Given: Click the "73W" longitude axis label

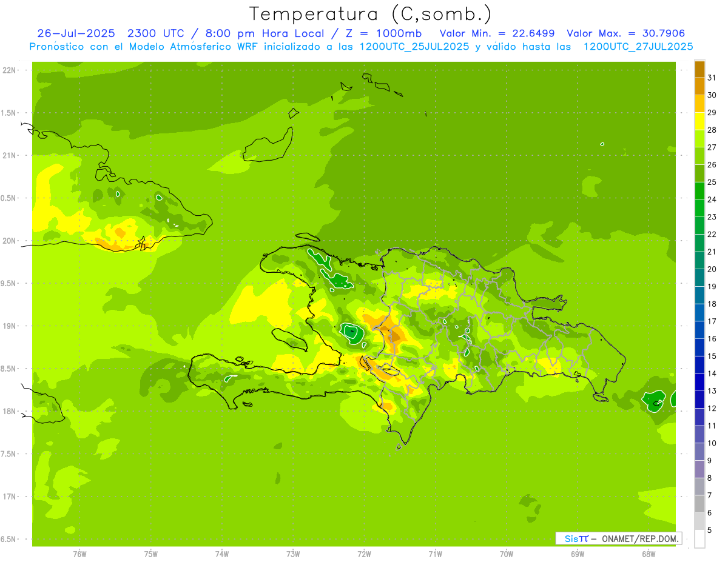Looking at the screenshot, I should coord(293,554).
